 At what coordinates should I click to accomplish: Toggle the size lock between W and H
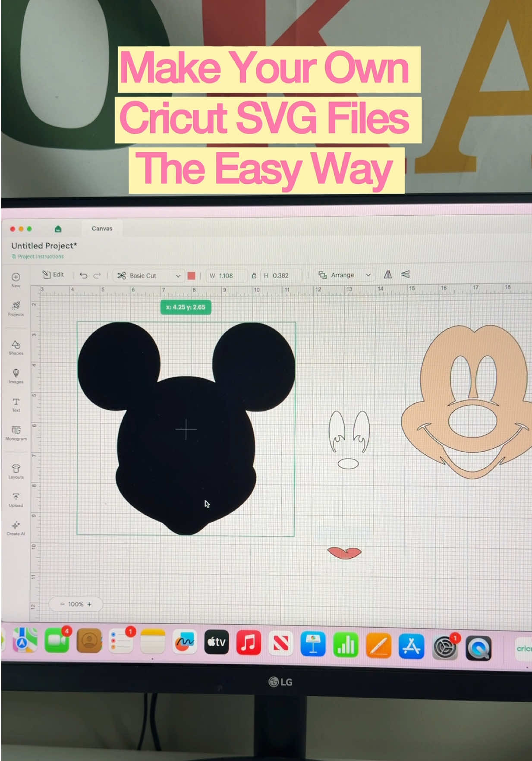254,275
